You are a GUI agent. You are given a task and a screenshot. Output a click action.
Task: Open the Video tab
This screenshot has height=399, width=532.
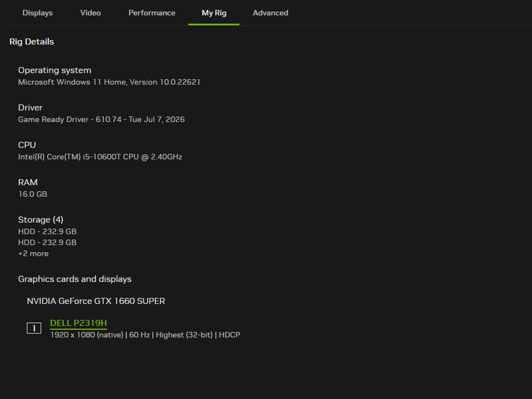90,13
